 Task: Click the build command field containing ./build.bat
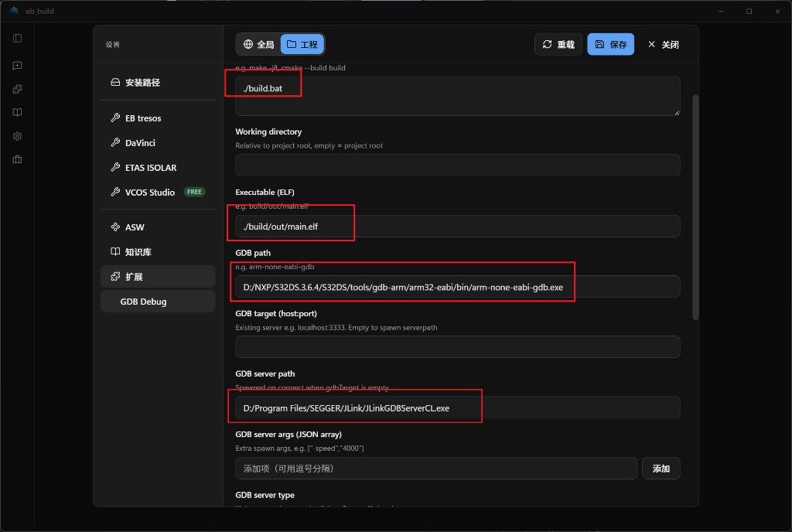[x=458, y=96]
